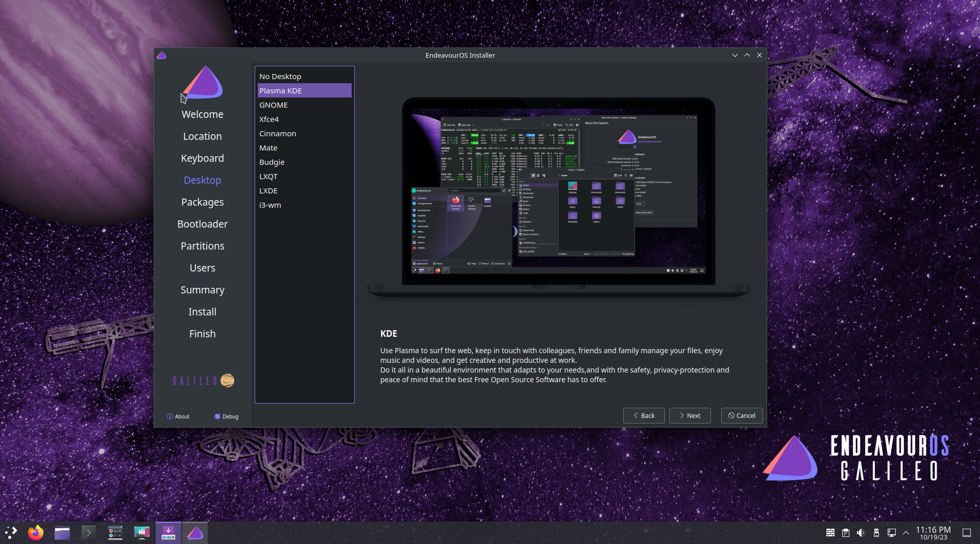
Task: Switch to the installer download taskbar entry
Action: click(x=168, y=533)
